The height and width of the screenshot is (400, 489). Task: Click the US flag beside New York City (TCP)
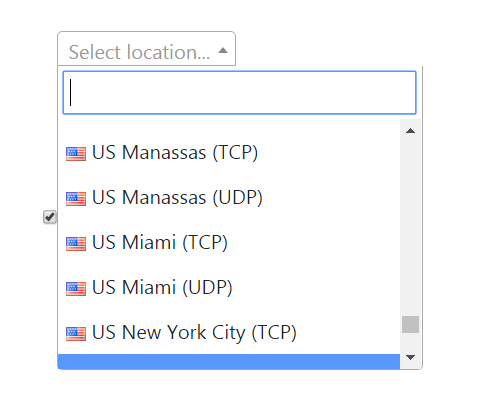76,334
